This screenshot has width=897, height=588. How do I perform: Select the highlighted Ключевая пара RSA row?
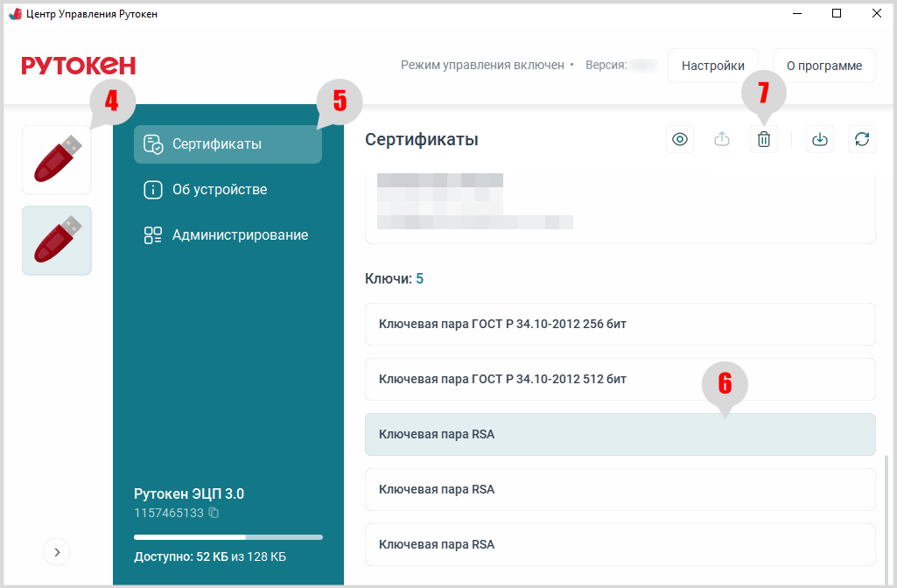coord(620,434)
